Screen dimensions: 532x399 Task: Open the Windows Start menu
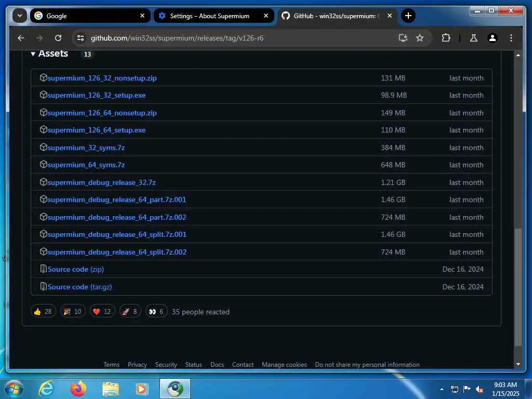(x=14, y=389)
